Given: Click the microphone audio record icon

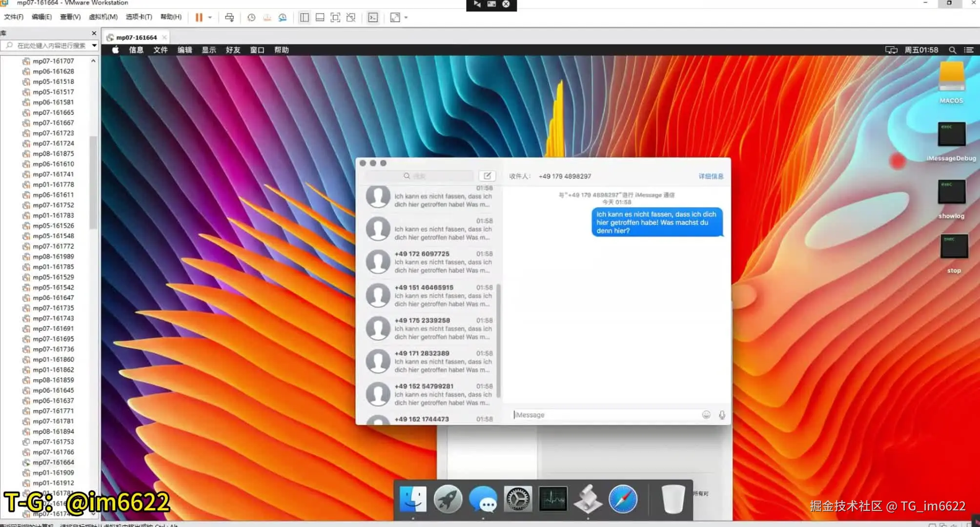Looking at the screenshot, I should [722, 415].
